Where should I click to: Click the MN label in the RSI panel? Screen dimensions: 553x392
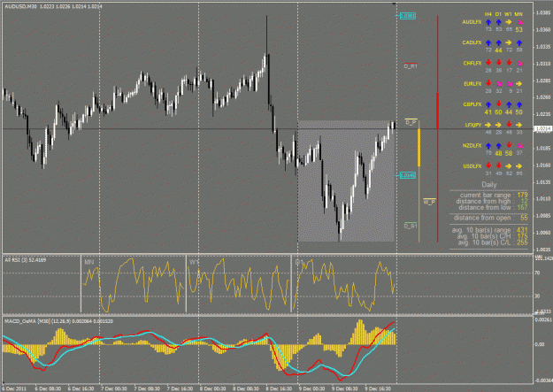tap(89, 262)
